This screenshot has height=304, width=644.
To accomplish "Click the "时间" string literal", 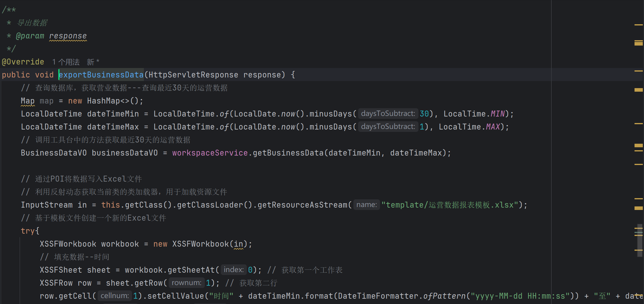I will pos(221,296).
